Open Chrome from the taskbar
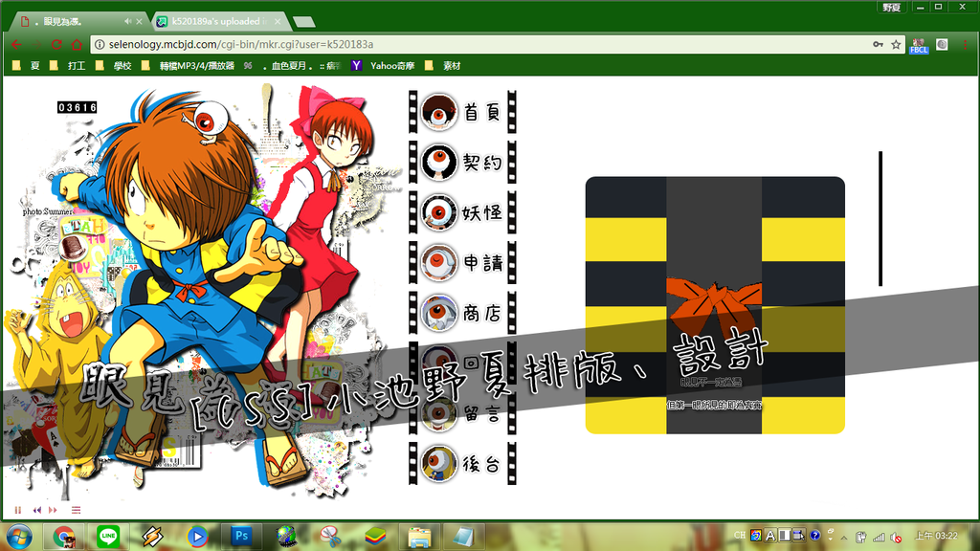 [x=63, y=537]
